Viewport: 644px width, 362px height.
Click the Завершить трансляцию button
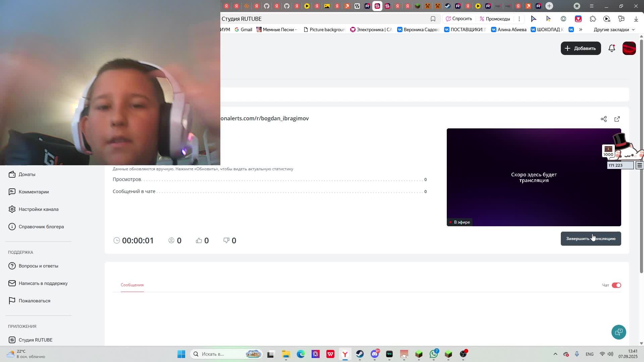click(x=590, y=239)
